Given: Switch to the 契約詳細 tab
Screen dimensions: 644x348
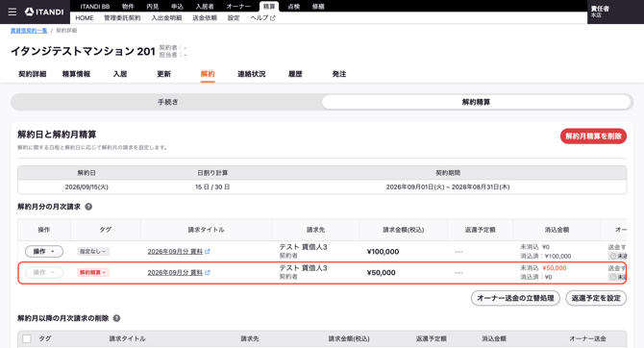Looking at the screenshot, I should click(x=32, y=74).
